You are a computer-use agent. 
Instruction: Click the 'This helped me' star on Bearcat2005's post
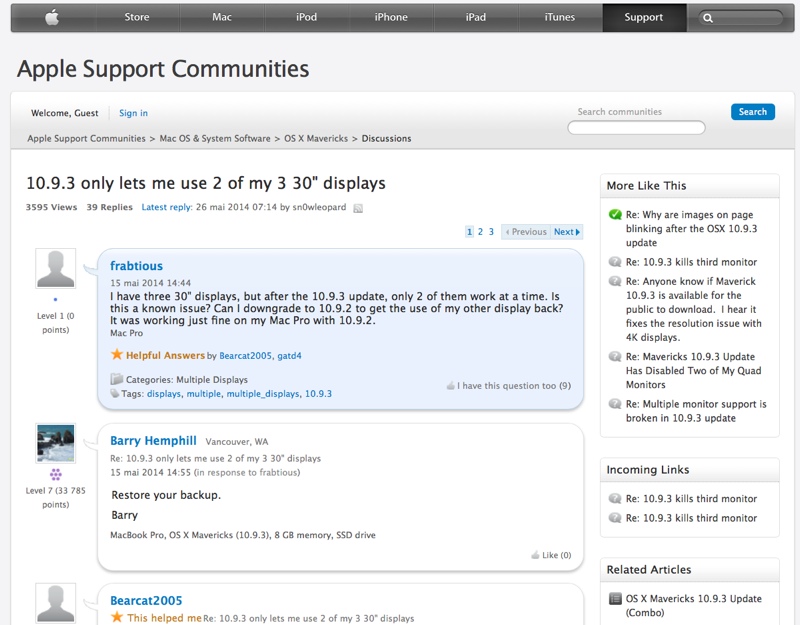click(117, 617)
